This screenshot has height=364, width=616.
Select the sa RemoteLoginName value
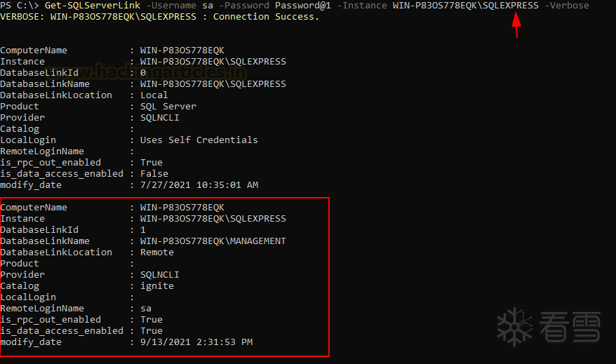(x=146, y=309)
